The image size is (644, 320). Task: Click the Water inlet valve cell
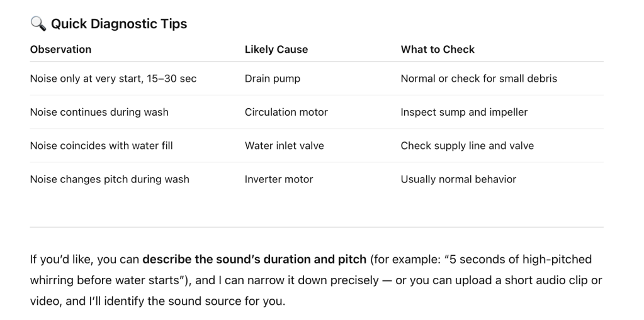click(x=284, y=145)
